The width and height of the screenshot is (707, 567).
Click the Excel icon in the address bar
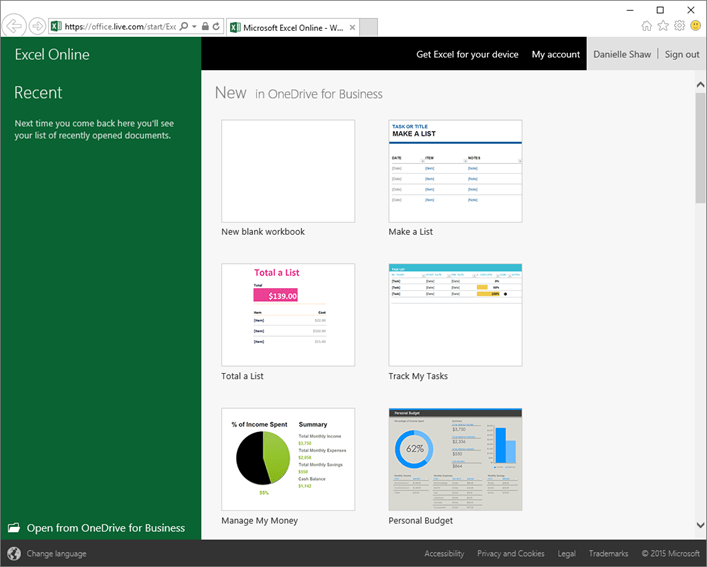point(56,26)
